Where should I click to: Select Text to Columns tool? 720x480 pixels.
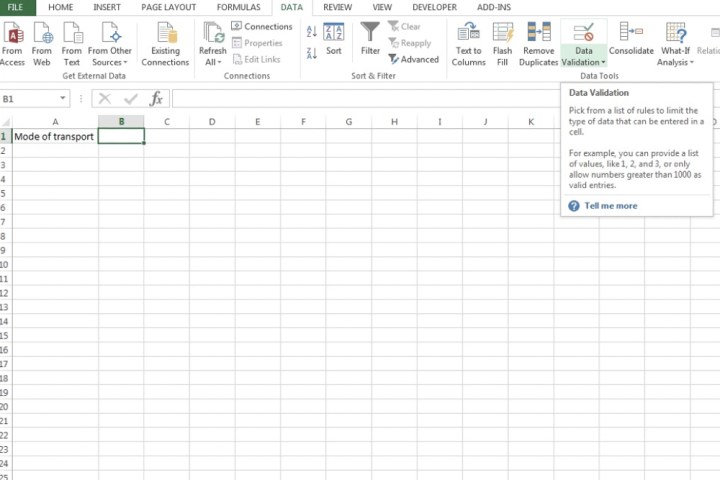tap(468, 34)
